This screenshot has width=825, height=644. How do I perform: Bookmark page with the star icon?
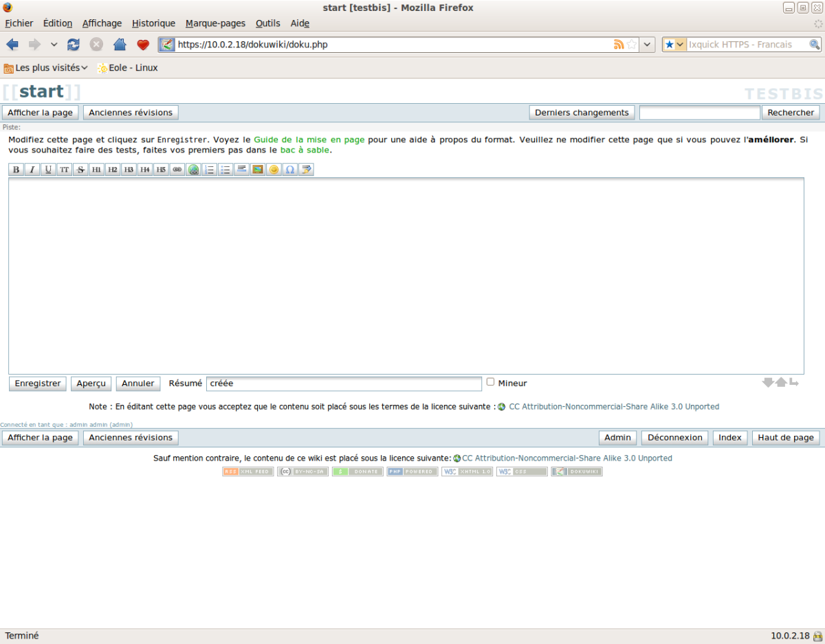click(x=632, y=45)
